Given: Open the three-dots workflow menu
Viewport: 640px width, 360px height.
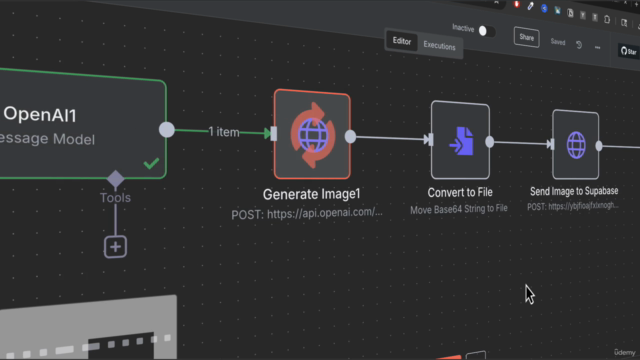Looking at the screenshot, I should pyautogui.click(x=598, y=47).
